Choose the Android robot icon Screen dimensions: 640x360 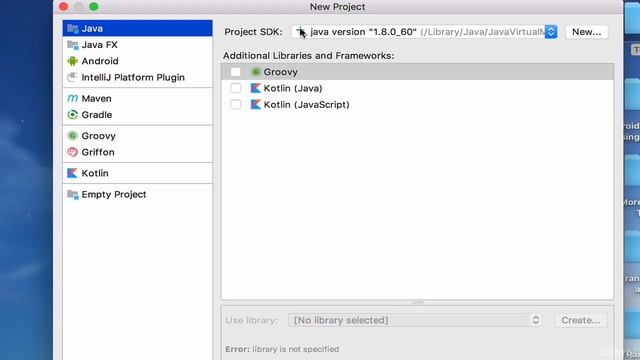(x=73, y=61)
